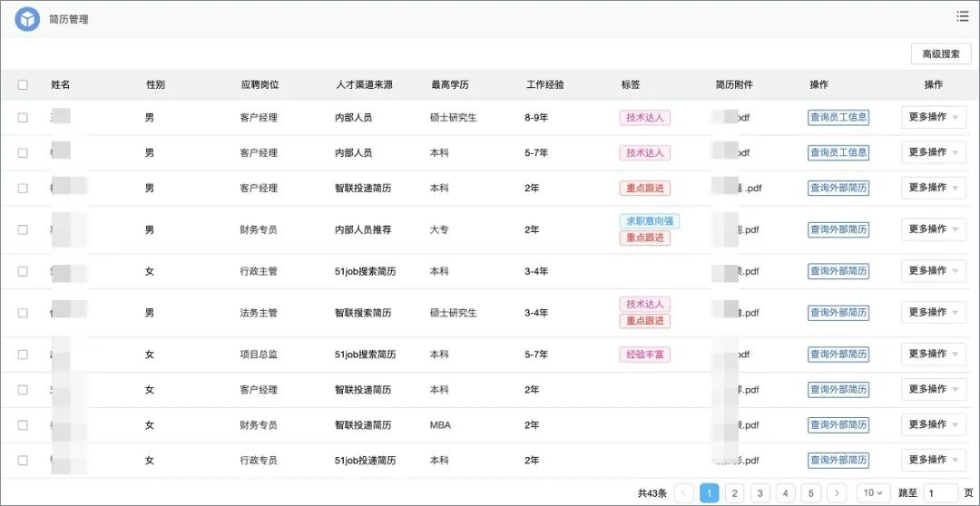Click the blue cube logo icon
The width and height of the screenshot is (980, 506).
point(27,19)
